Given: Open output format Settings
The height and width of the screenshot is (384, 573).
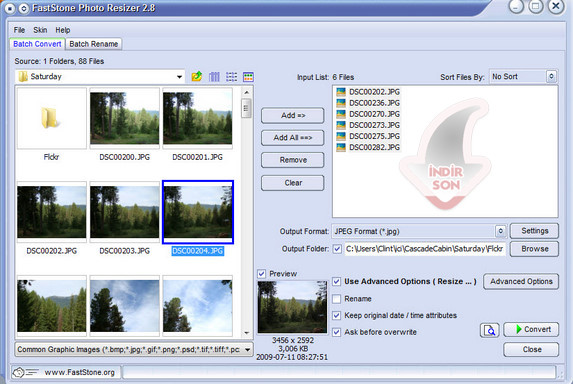Looking at the screenshot, I should 534,231.
